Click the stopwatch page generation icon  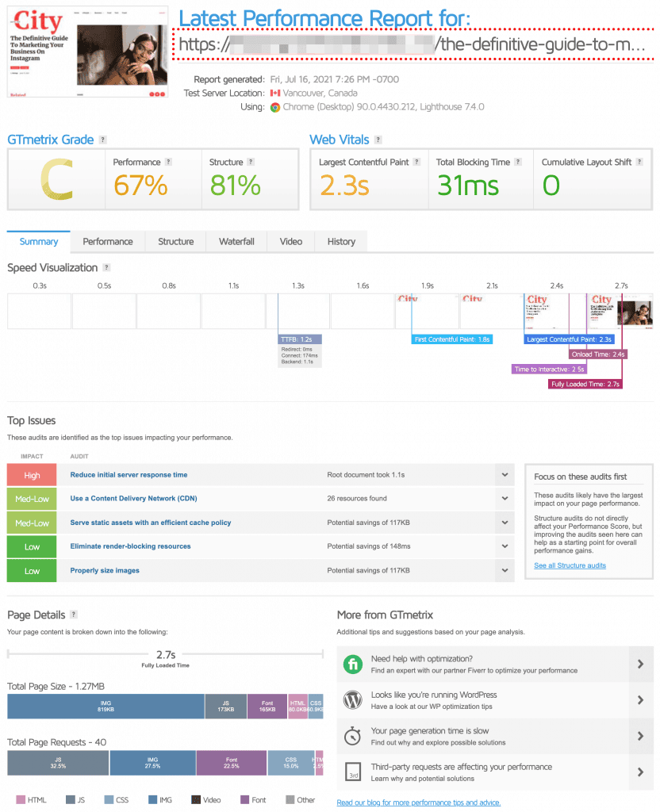[x=353, y=736]
